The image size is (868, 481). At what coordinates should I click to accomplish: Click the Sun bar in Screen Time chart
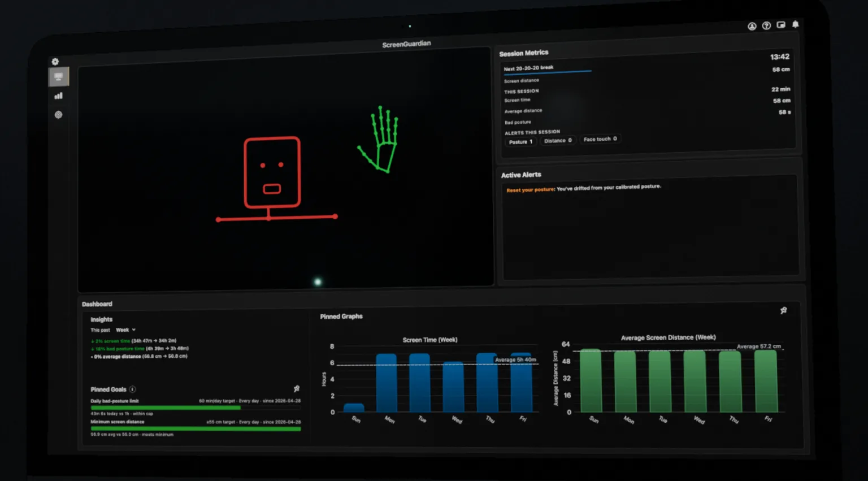354,408
